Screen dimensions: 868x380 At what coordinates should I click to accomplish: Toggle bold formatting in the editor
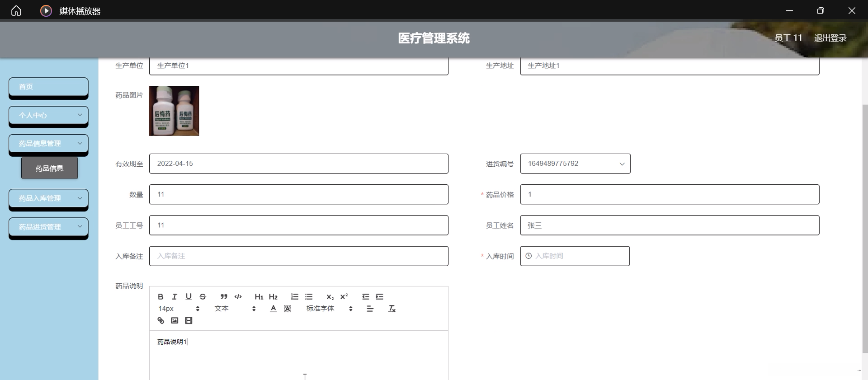coord(160,297)
